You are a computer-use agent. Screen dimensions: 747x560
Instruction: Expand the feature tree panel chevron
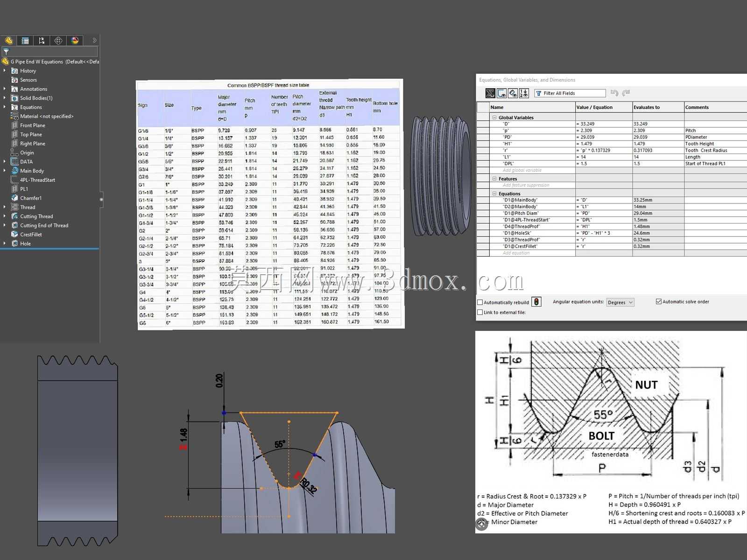[94, 41]
